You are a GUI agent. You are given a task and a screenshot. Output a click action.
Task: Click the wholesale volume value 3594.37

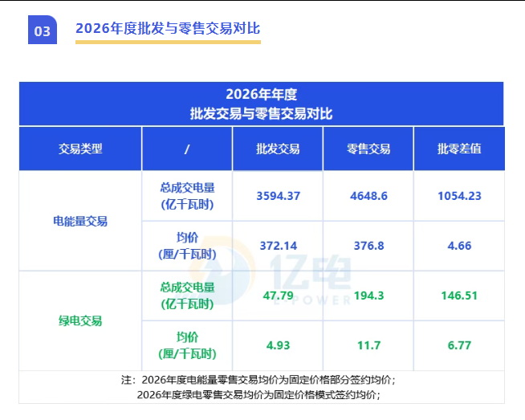pyautogui.click(x=278, y=196)
